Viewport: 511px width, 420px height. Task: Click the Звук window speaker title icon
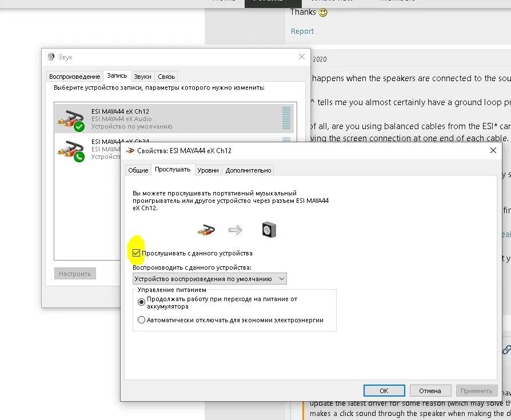[51, 57]
